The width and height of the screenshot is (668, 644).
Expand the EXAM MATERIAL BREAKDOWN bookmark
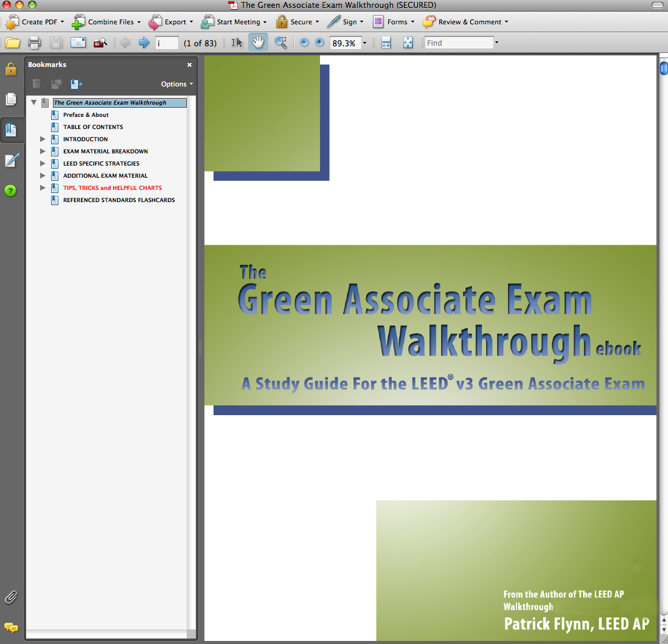pyautogui.click(x=43, y=152)
